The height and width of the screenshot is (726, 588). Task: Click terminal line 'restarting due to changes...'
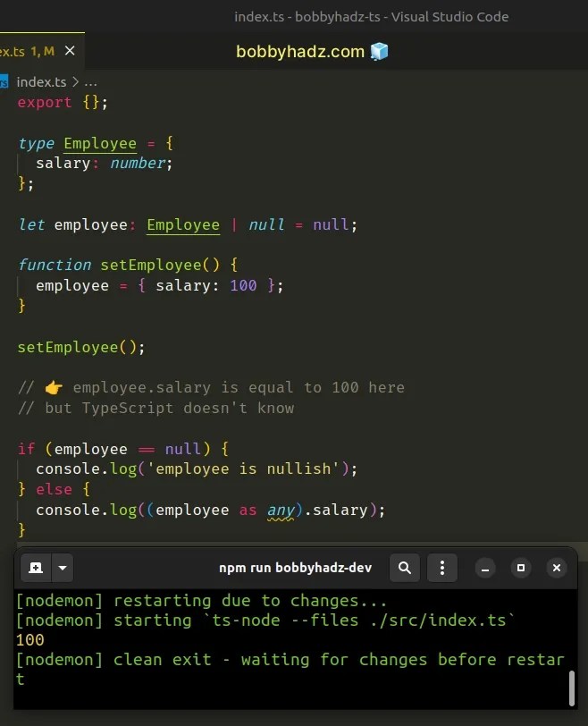(x=250, y=601)
